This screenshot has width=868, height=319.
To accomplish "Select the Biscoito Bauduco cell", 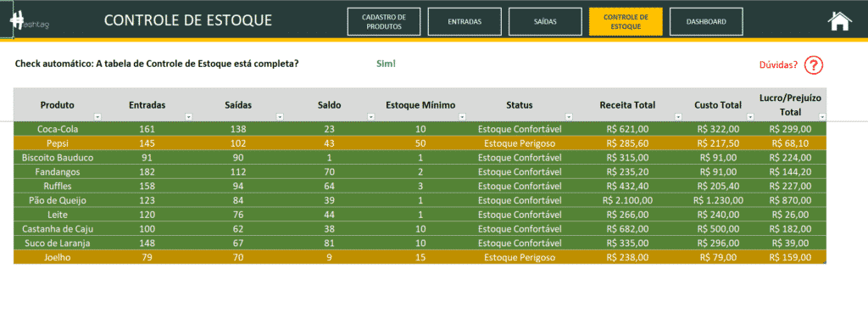I will click(58, 157).
